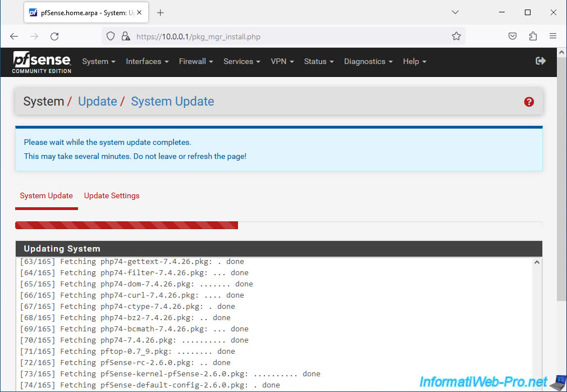This screenshot has height=392, width=567.
Task: Click the log line for php74-7.4.26.pkg
Action: point(134,340)
